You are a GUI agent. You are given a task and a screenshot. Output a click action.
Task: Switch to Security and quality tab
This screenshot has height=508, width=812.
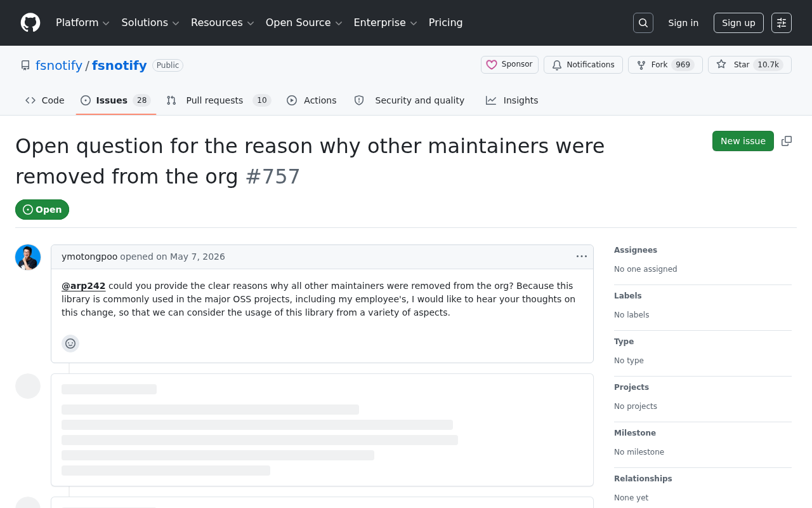[409, 100]
